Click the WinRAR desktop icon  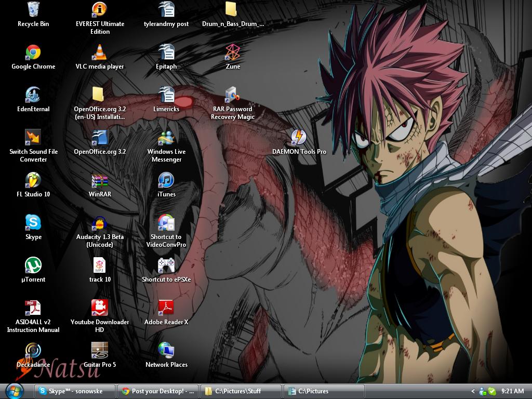[99, 180]
